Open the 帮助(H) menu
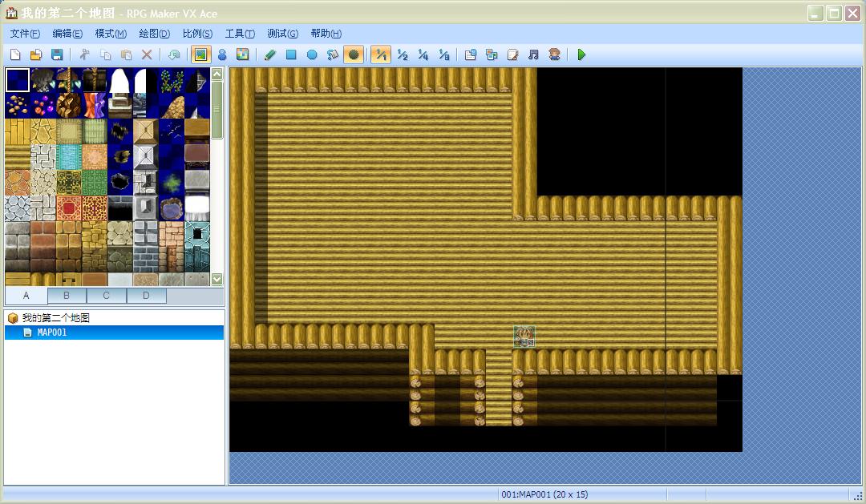Image resolution: width=866 pixels, height=504 pixels. coord(326,34)
